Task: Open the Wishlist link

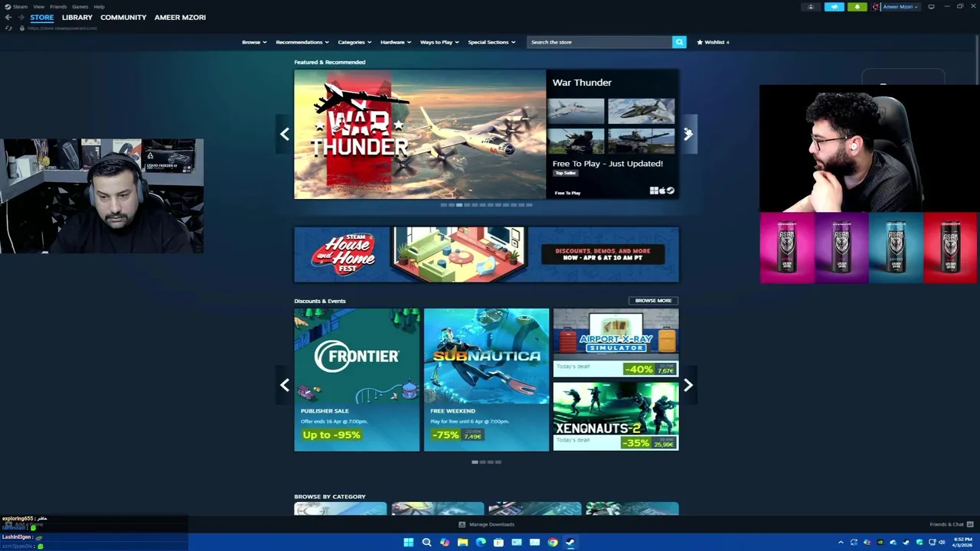Action: click(713, 42)
